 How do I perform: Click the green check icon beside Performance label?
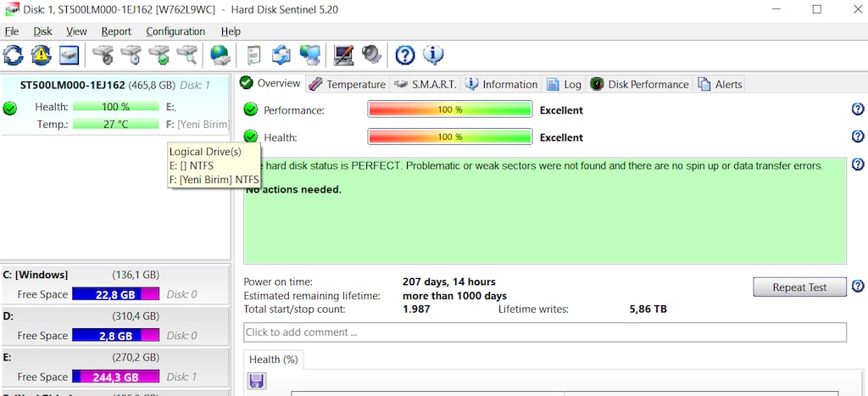click(251, 109)
